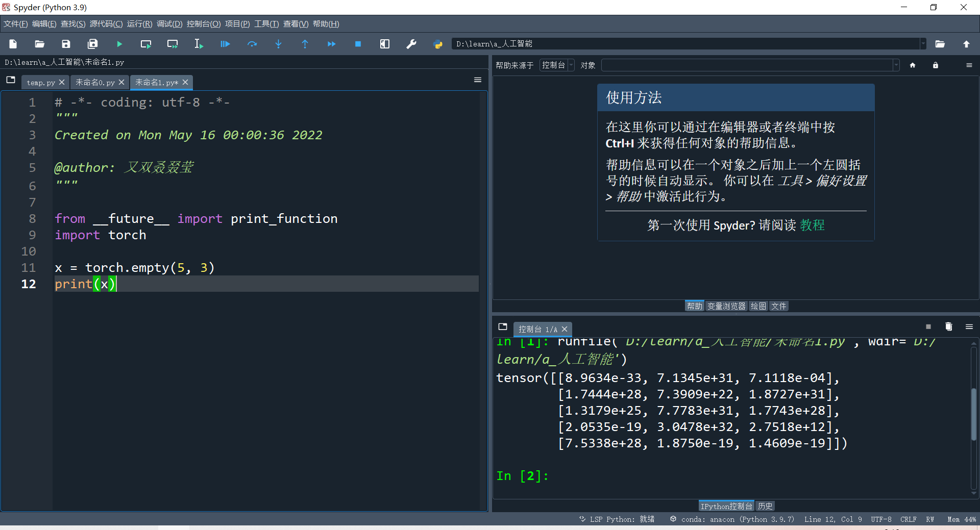Switch to the 文件 pane tab
980x530 pixels.
click(x=779, y=306)
